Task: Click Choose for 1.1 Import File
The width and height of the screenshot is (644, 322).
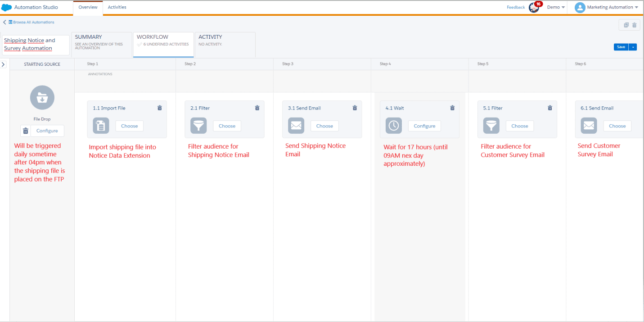Action: (x=129, y=126)
